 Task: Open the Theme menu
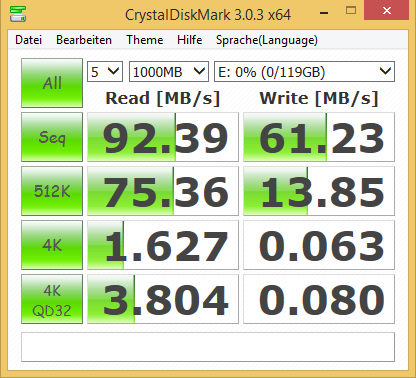point(145,40)
